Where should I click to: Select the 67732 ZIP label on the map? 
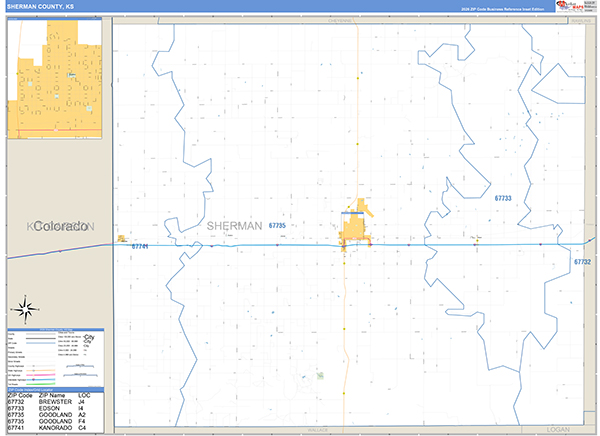click(x=582, y=262)
